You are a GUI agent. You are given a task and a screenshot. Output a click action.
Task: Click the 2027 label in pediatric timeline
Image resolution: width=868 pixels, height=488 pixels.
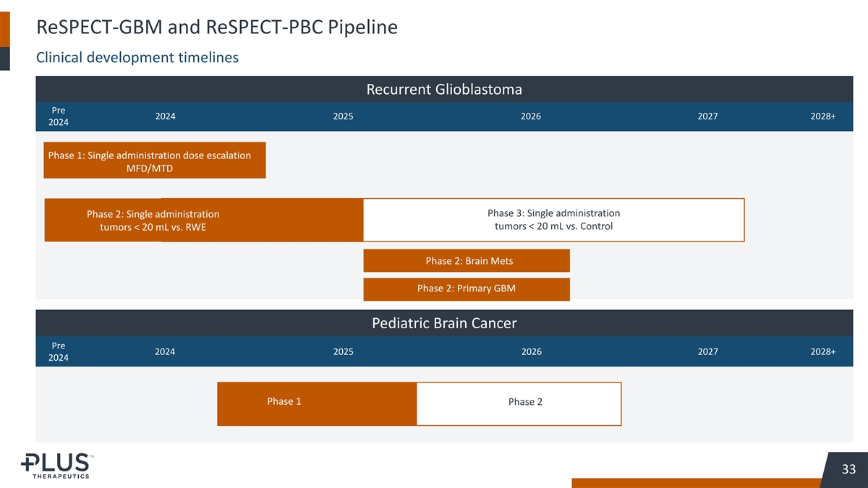(x=708, y=352)
